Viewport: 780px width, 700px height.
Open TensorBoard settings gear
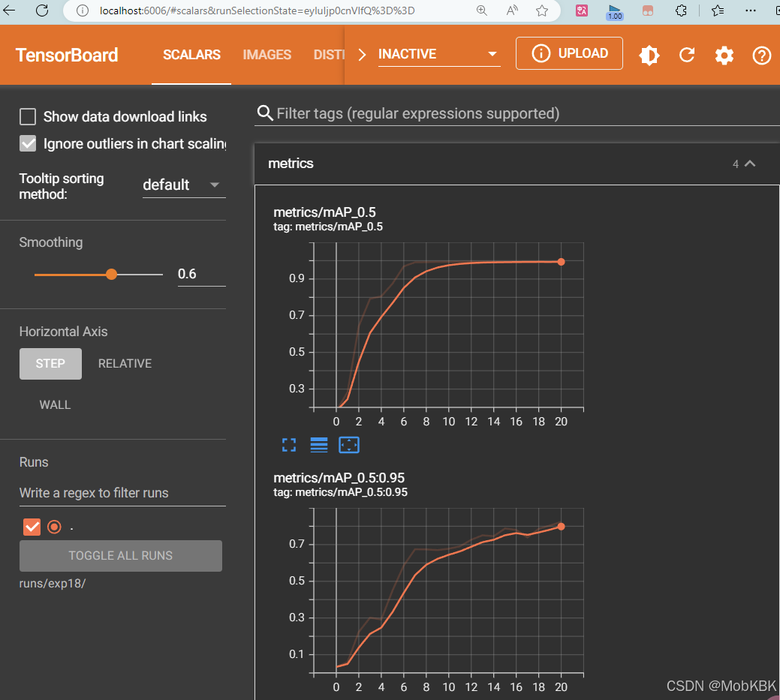click(724, 56)
